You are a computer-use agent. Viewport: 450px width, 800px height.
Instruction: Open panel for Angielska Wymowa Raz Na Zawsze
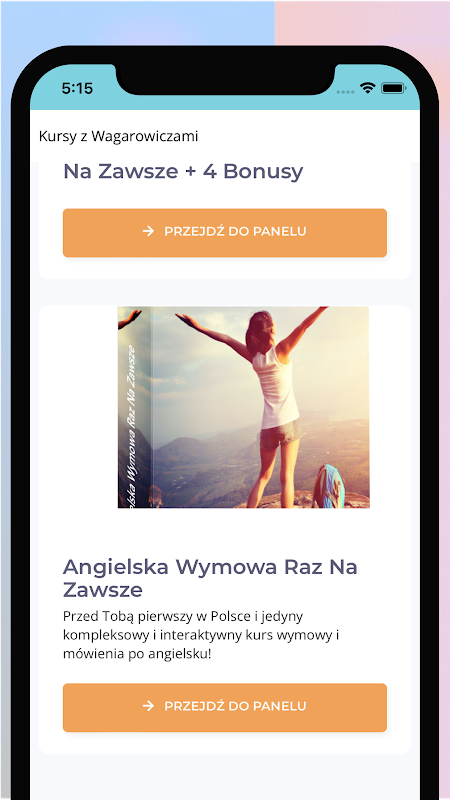224,708
